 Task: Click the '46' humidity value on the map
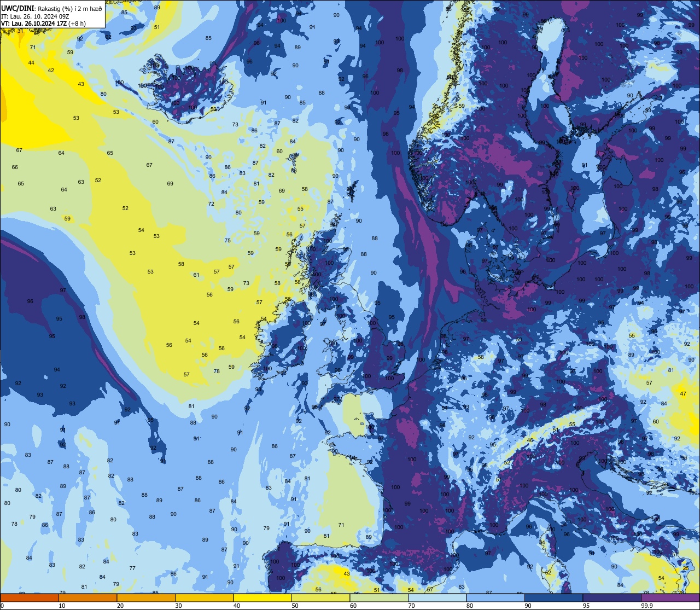[530, 440]
